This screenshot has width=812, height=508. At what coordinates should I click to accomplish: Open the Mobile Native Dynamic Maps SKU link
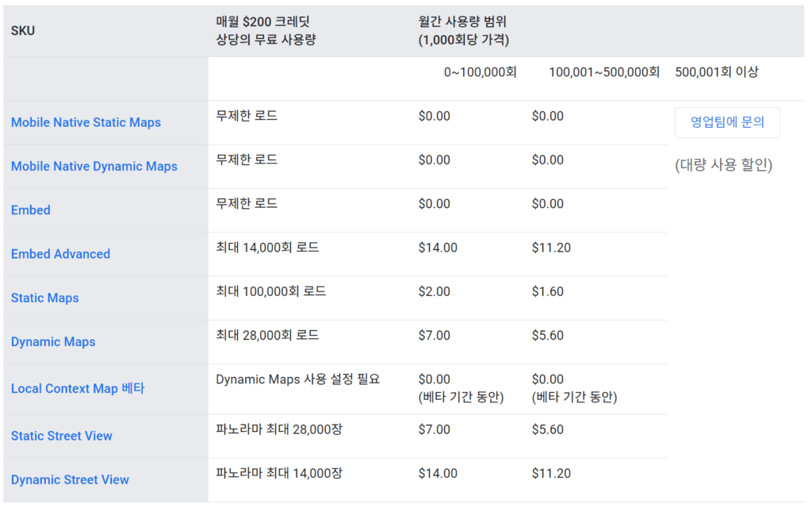point(94,166)
